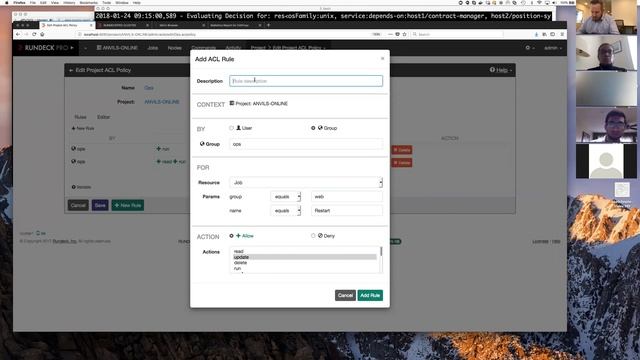Click the rule Description input field
Viewport: 640px width, 360px height.
pyautogui.click(x=306, y=81)
